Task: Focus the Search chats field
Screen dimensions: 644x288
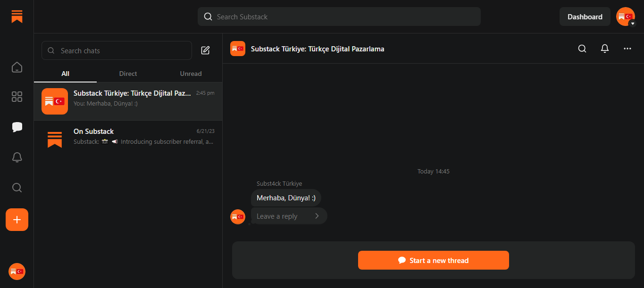Action: [117, 50]
